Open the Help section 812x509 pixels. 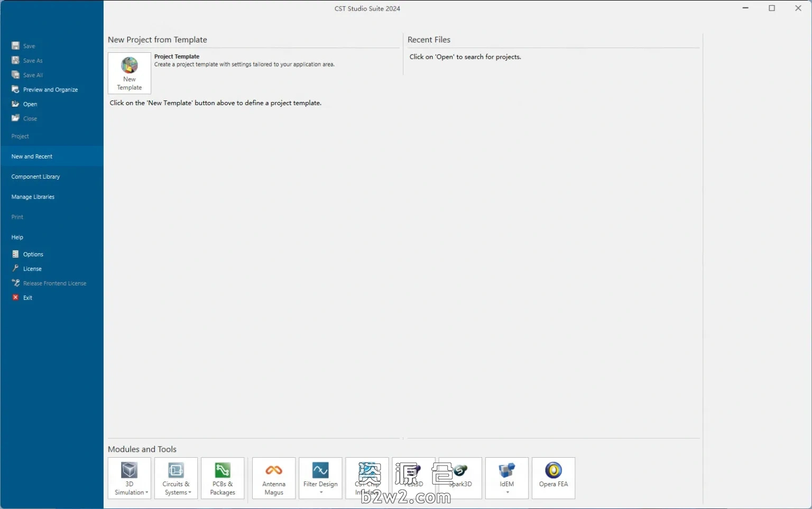[17, 237]
